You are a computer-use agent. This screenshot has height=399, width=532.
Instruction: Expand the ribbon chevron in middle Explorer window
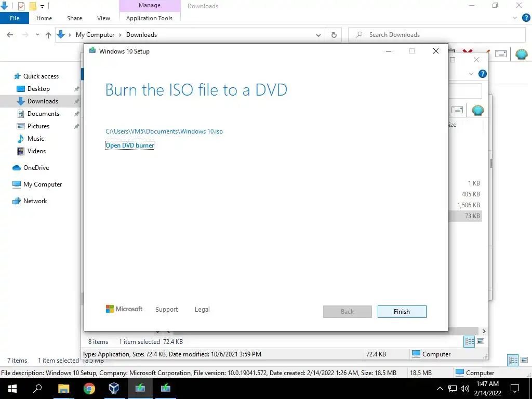pos(471,74)
